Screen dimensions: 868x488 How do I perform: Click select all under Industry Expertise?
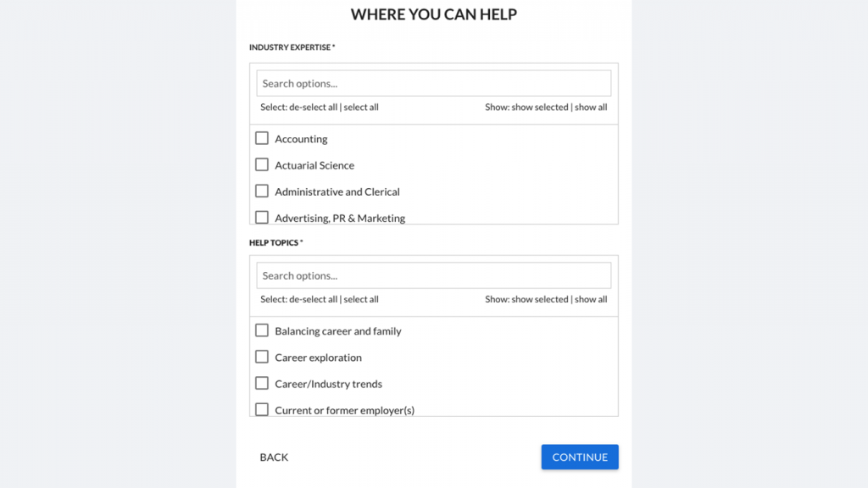(x=361, y=107)
